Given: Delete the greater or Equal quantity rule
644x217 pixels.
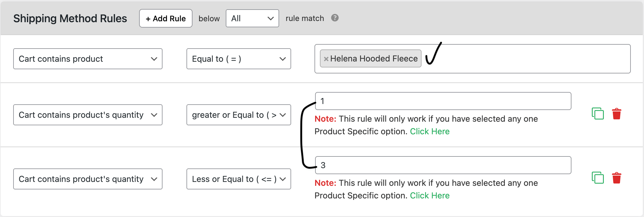Looking at the screenshot, I should [x=617, y=114].
